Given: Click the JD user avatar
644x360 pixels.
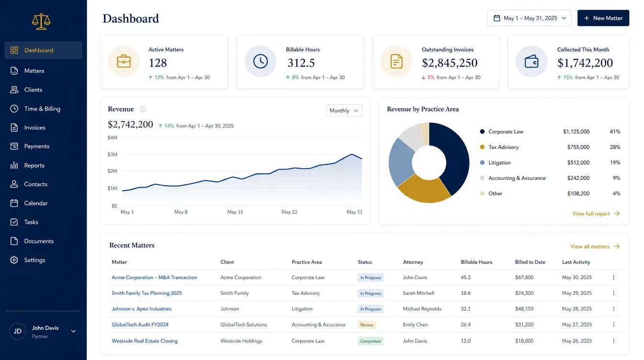Looking at the screenshot, I should pos(18,331).
